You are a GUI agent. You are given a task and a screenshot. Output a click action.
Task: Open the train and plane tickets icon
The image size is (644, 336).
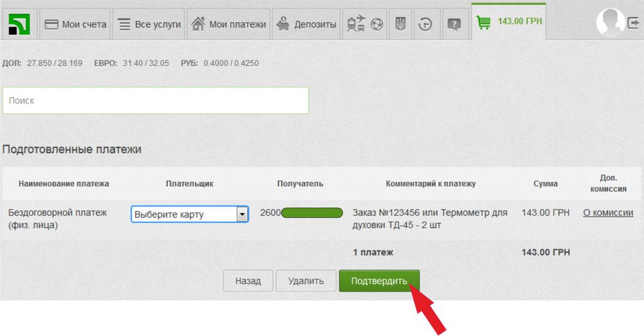pos(356,24)
